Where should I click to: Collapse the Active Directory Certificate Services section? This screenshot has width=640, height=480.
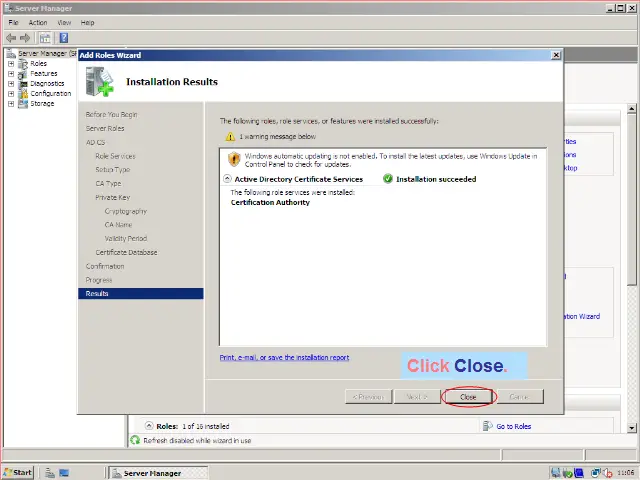227,179
